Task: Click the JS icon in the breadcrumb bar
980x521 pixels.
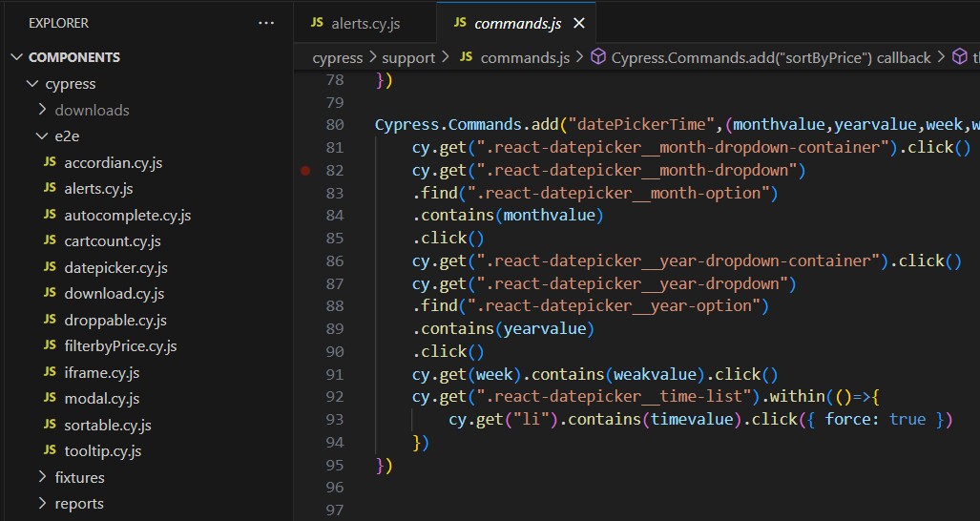Action: [x=466, y=57]
